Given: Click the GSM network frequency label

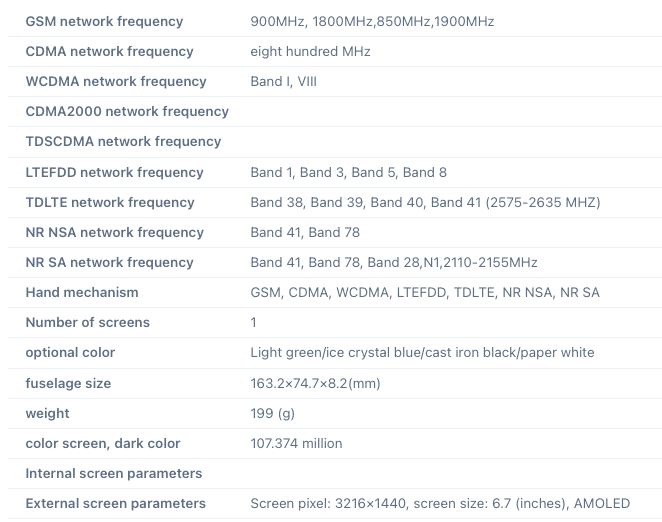Looking at the screenshot, I should [x=104, y=21].
